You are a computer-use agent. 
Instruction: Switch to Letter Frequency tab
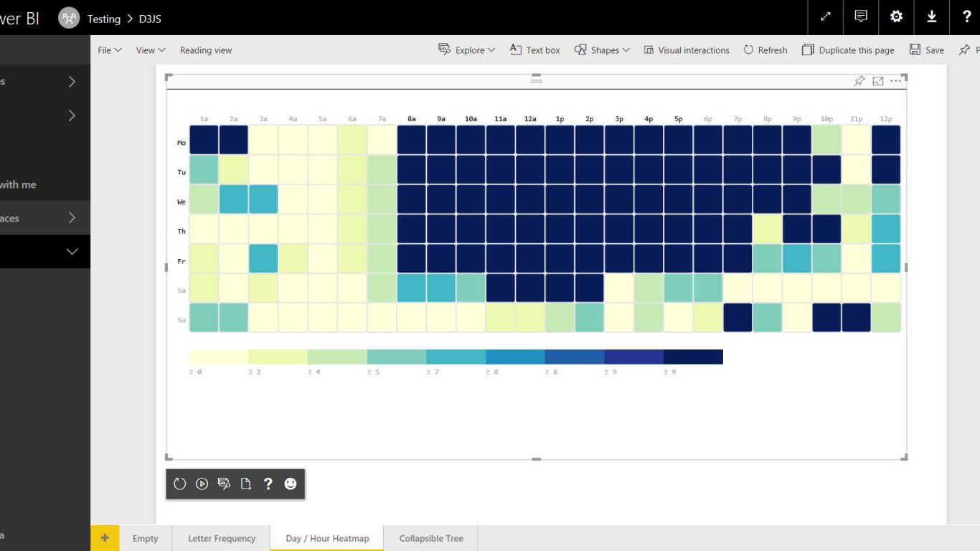[x=222, y=538]
